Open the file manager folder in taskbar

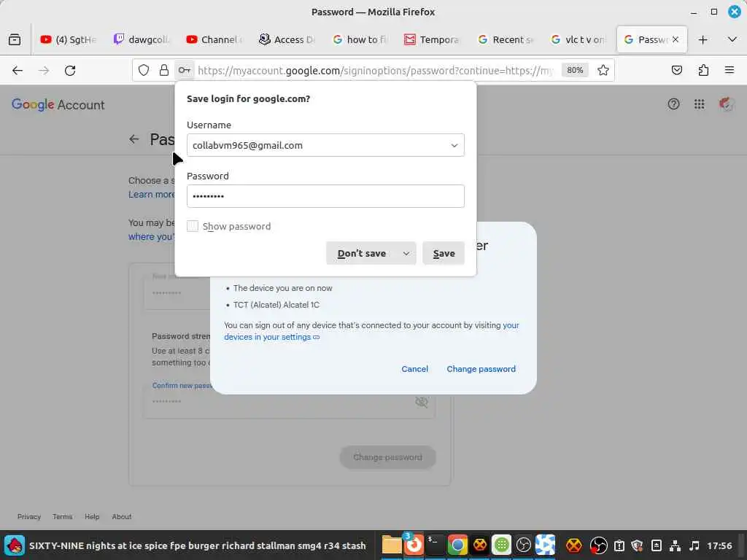(x=392, y=545)
